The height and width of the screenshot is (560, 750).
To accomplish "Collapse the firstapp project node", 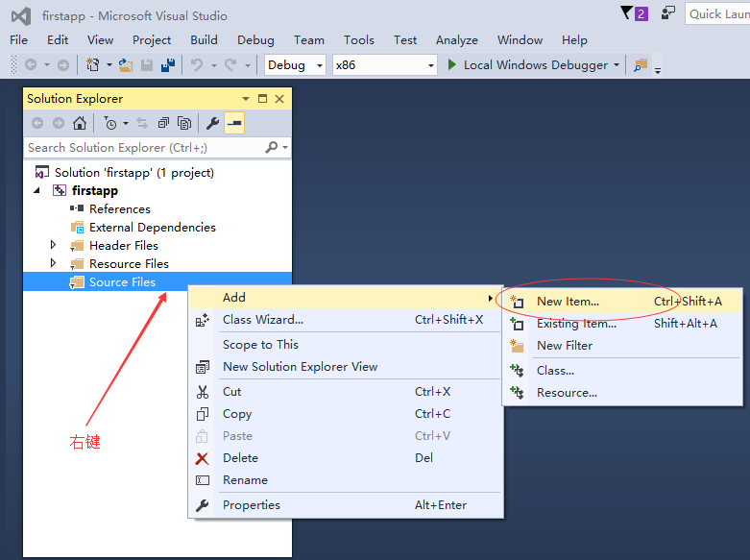I will (38, 191).
